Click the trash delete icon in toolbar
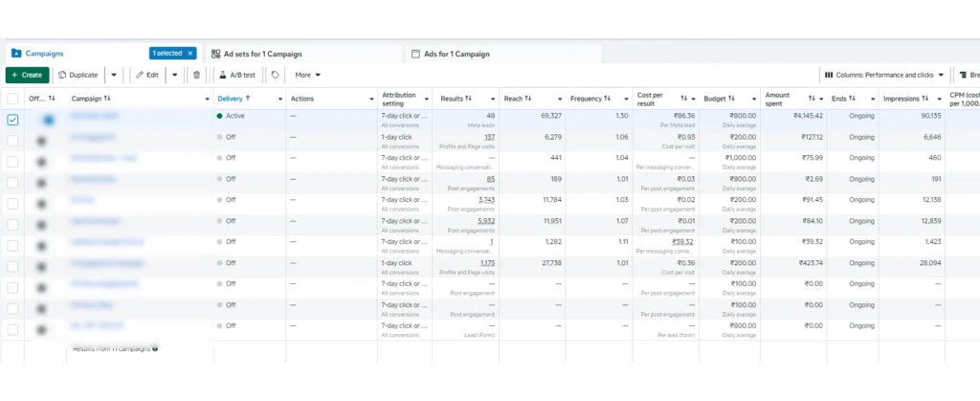The image size is (980, 401). [x=197, y=75]
